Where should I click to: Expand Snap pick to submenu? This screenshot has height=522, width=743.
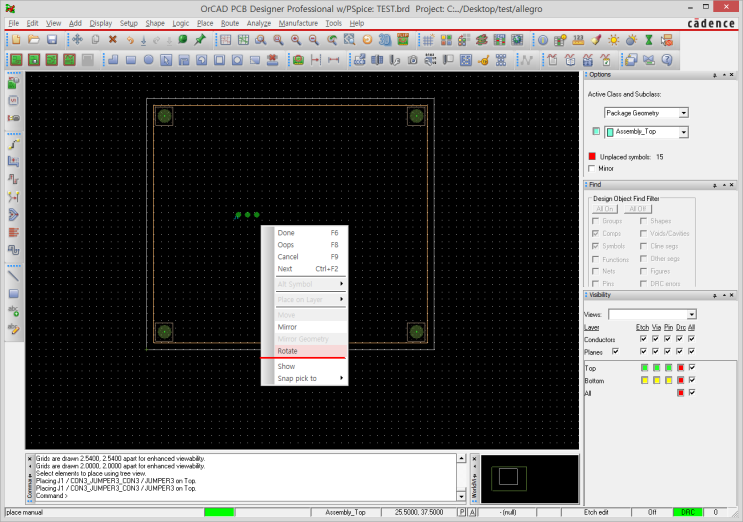(310, 378)
